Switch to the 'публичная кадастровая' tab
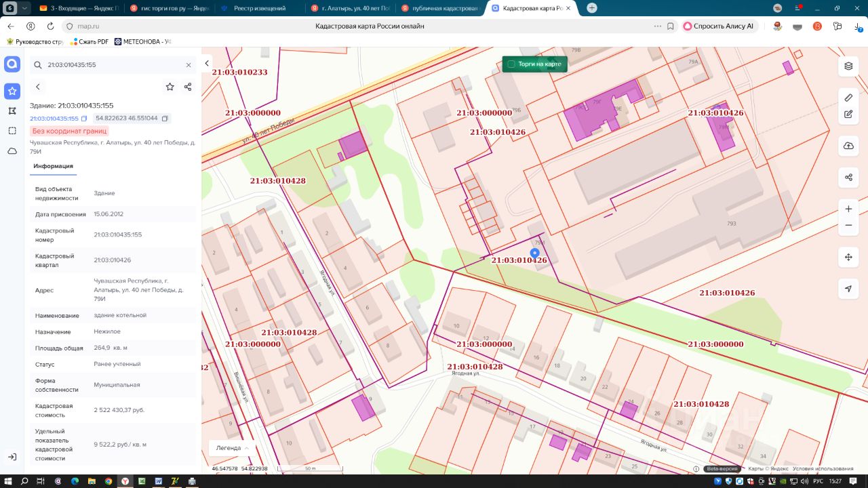 pos(440,8)
